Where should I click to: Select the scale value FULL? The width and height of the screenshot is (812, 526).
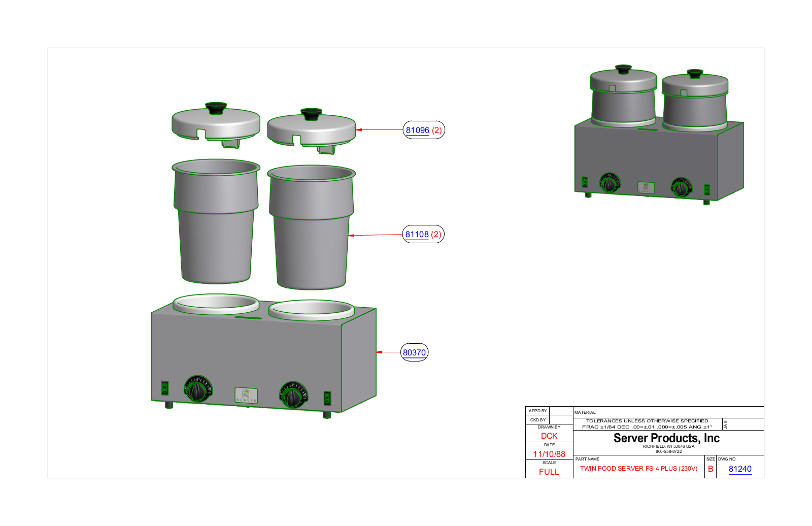549,472
